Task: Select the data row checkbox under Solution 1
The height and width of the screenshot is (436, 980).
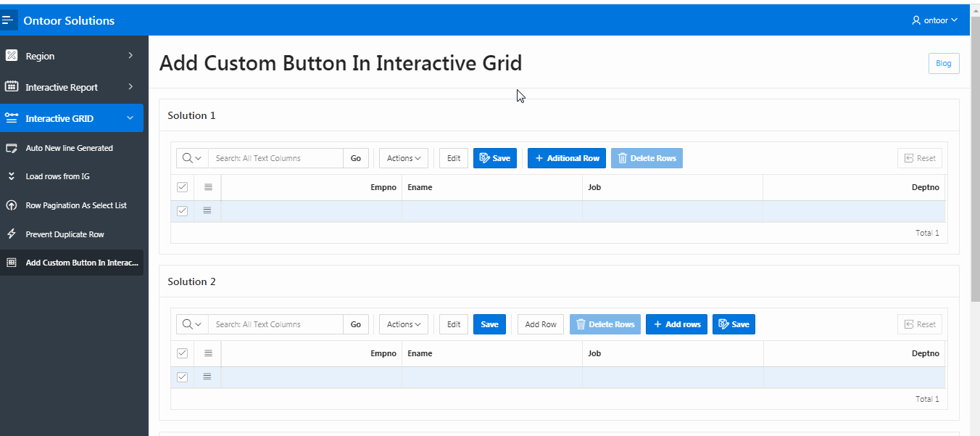Action: tap(182, 211)
